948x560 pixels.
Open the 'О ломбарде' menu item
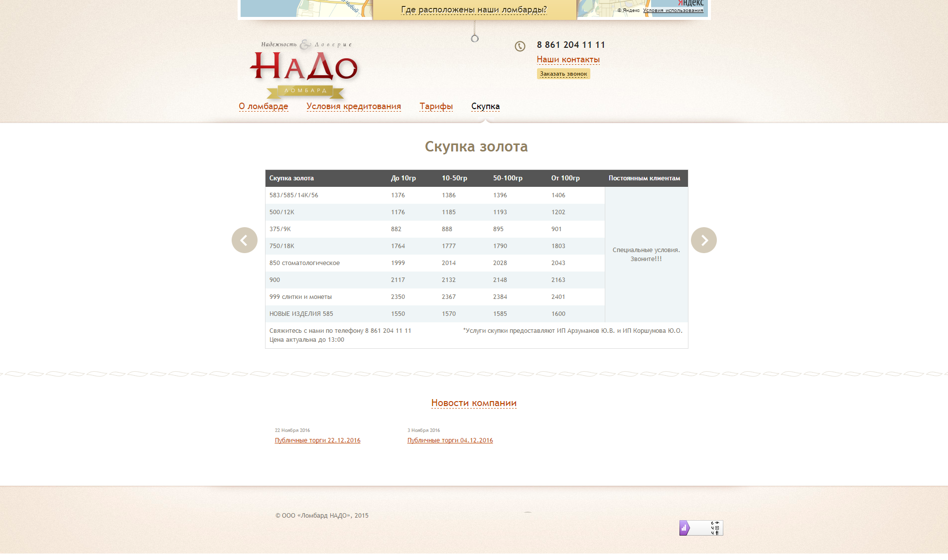[x=264, y=106]
